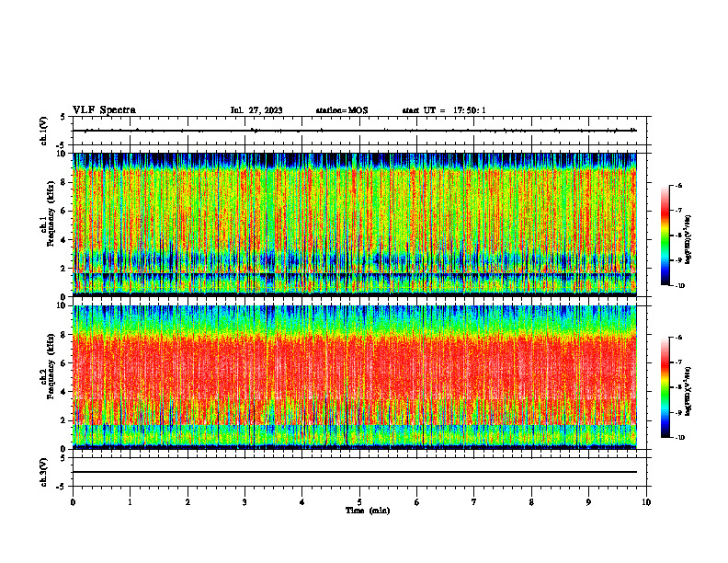This screenshot has height=563, width=728.
Task: Click the "start UT = 17:50: 1" text
Action: [x=444, y=110]
